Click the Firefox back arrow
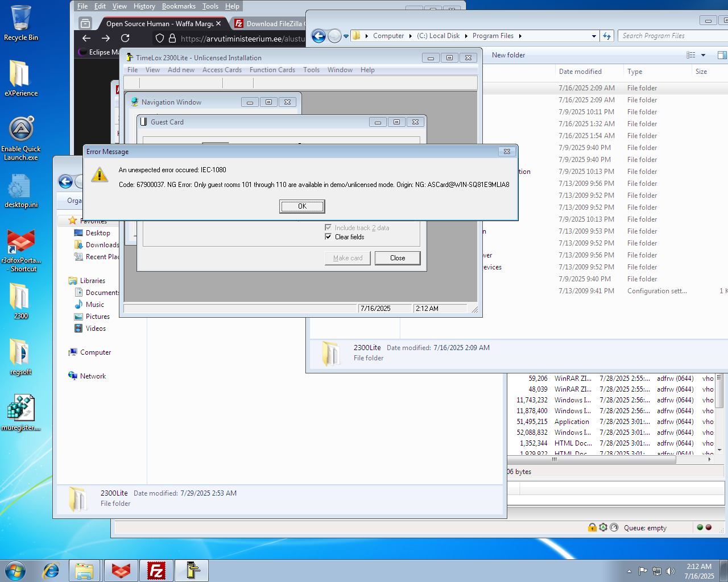Screen dimensions: 728x582 coord(86,38)
